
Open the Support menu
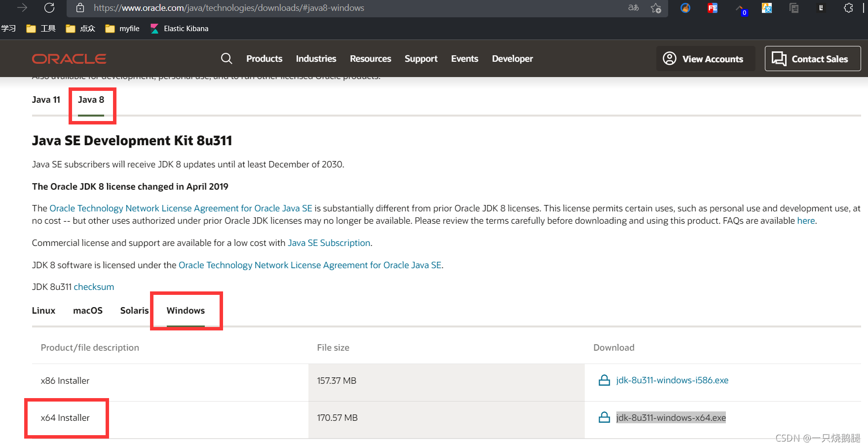pyautogui.click(x=421, y=59)
